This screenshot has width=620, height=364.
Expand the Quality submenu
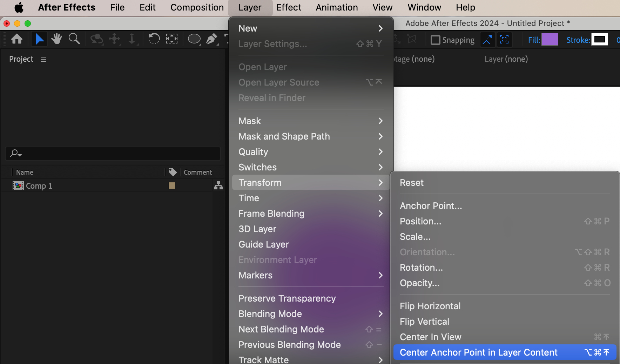[x=311, y=152]
